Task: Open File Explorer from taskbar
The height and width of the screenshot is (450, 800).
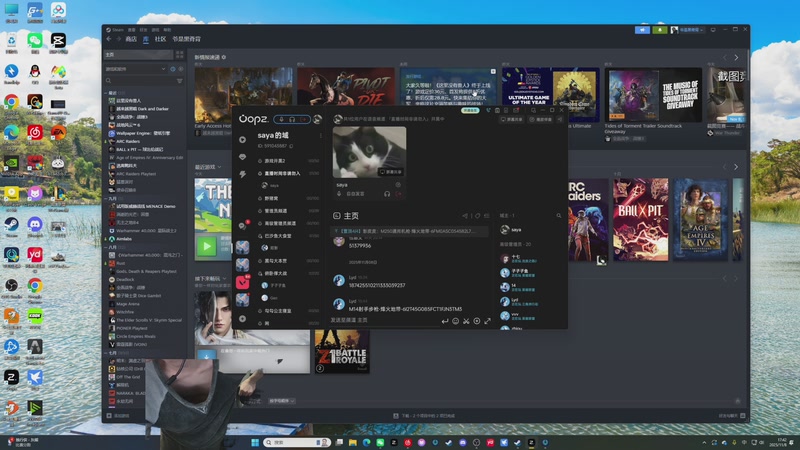Action: pyautogui.click(x=353, y=442)
